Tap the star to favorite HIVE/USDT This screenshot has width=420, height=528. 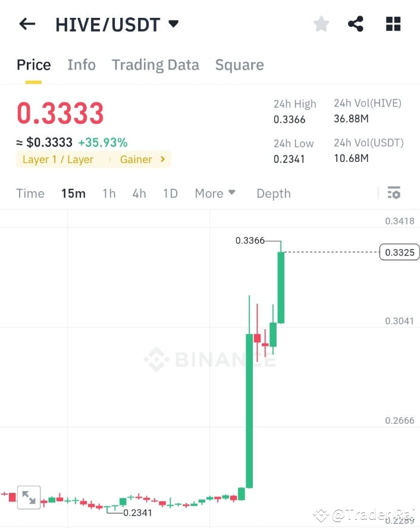321,24
